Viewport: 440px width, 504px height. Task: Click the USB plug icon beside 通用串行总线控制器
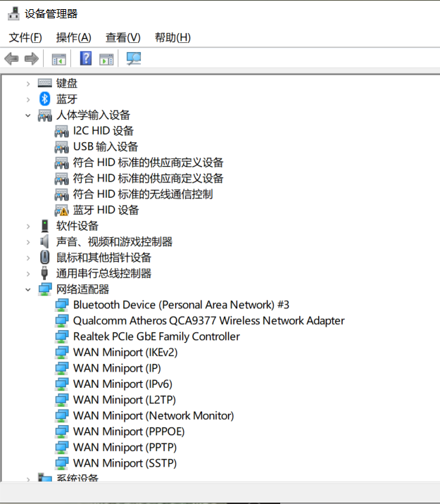[44, 273]
